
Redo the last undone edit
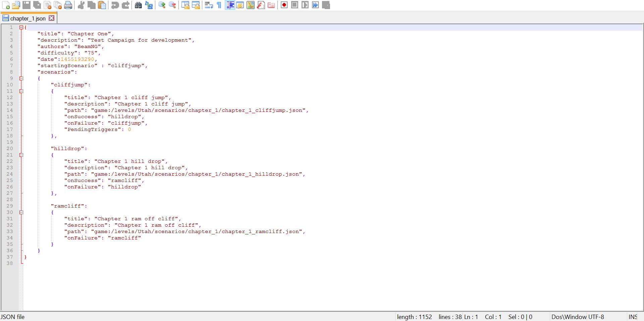[x=125, y=5]
